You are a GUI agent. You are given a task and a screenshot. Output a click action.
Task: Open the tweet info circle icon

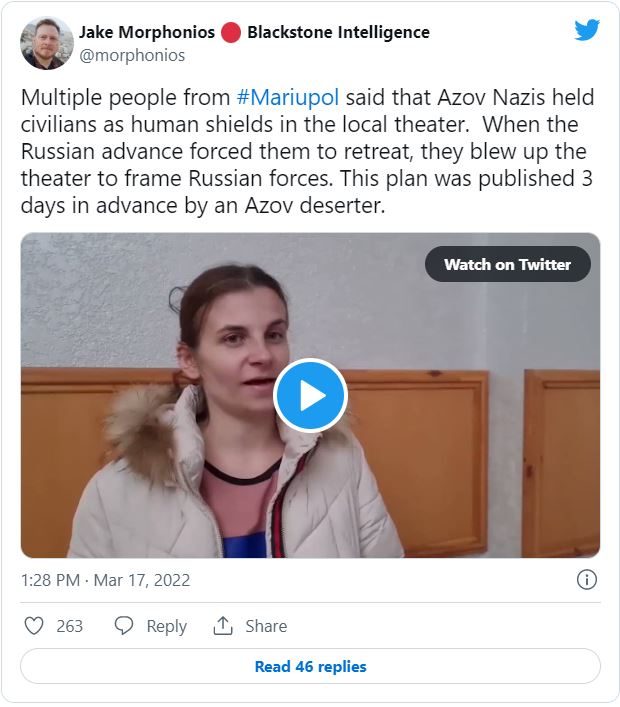coord(587,580)
